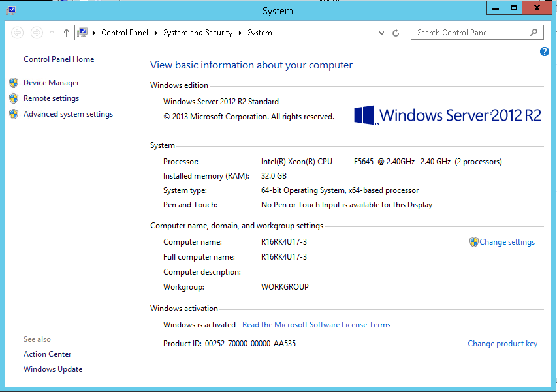The height and width of the screenshot is (392, 557).
Task: Click the System window title bar icon
Action: pos(11,10)
